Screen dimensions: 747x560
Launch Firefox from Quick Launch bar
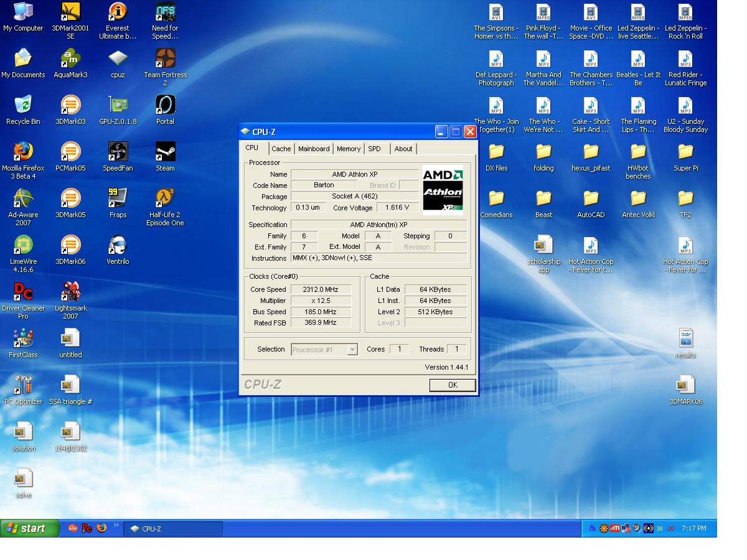[x=101, y=528]
